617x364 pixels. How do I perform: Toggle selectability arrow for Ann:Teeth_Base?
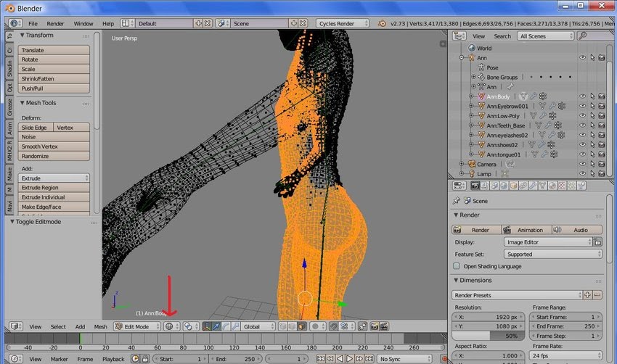pos(592,125)
